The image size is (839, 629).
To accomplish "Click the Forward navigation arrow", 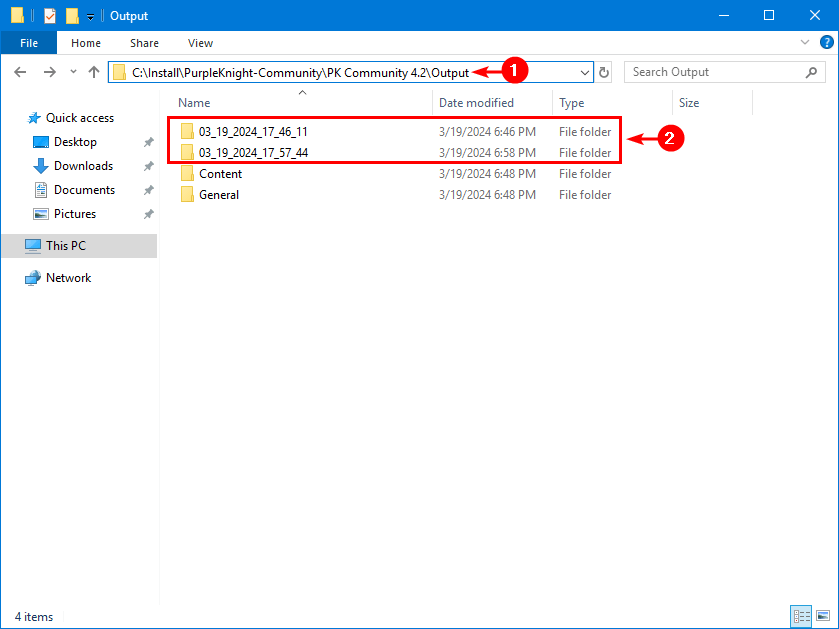I will 49,72.
